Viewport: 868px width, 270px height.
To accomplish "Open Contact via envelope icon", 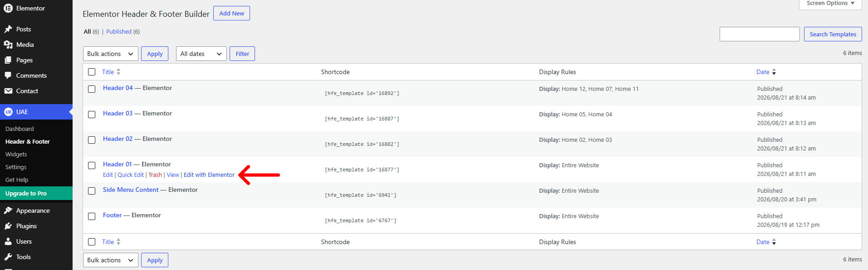I will [8, 91].
